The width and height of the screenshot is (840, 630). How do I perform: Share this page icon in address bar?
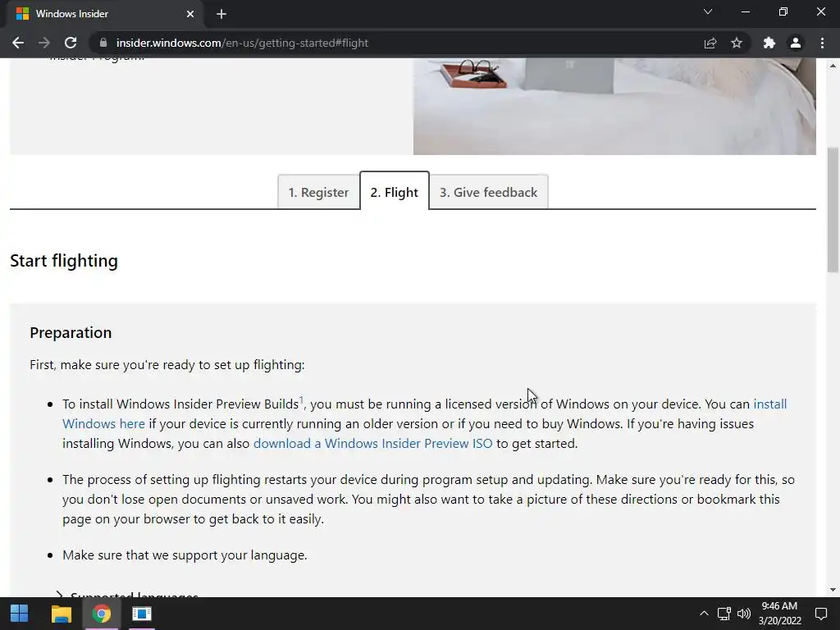tap(710, 43)
